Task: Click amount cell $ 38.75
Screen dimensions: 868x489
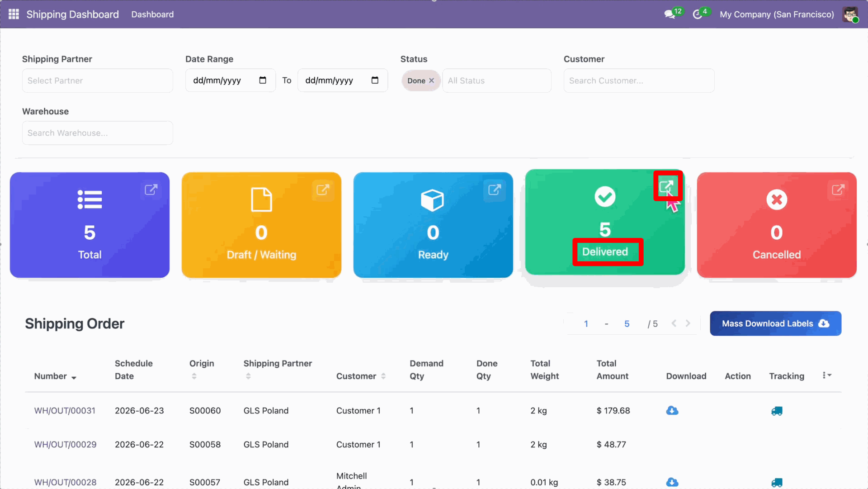Action: tap(611, 482)
